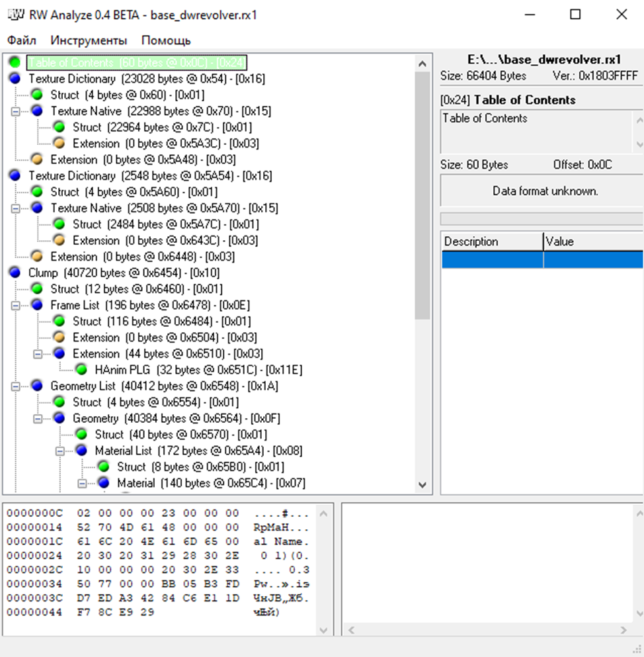Viewport: 644px width, 657px height.
Task: Select the highlighted blue row in value table
Action: [x=542, y=260]
